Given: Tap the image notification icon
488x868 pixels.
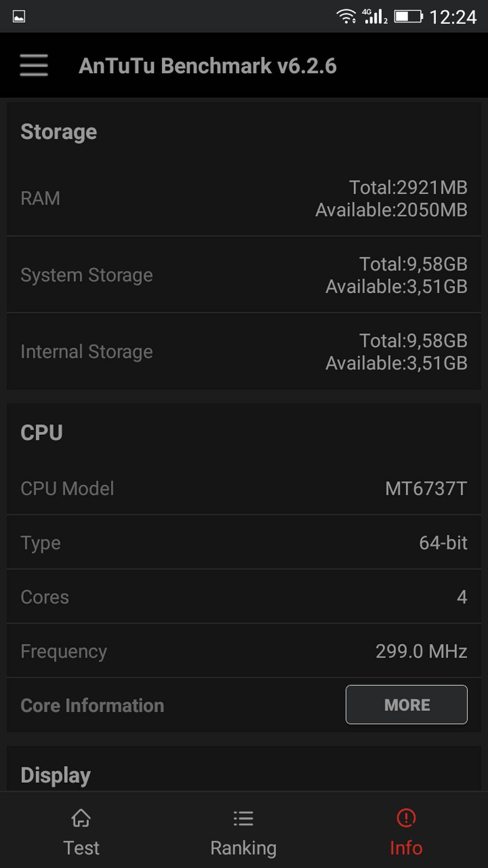Looking at the screenshot, I should 19,17.
